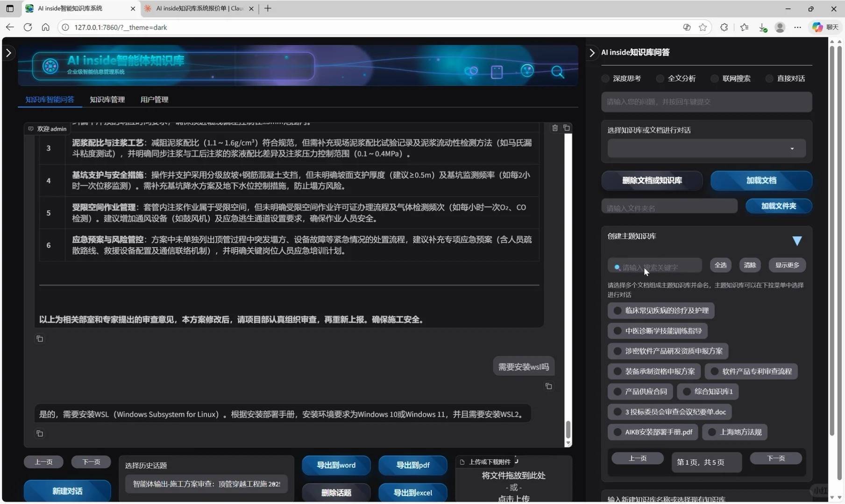
Task: Click the share-nodes icon in the banner header
Action: tap(471, 71)
